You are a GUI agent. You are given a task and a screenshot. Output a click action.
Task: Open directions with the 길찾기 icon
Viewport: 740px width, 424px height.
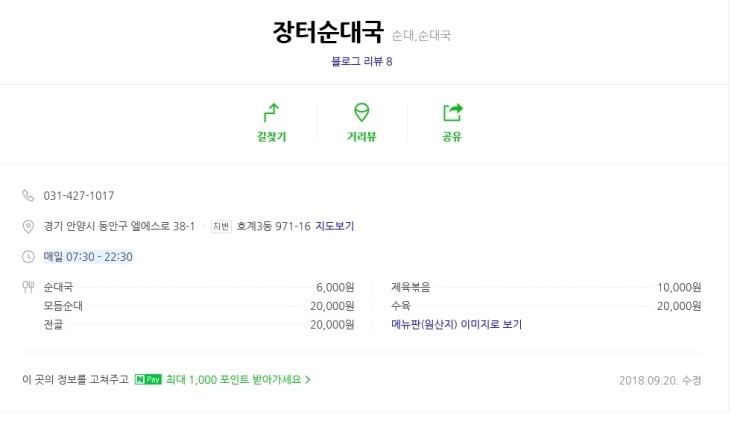tap(271, 113)
